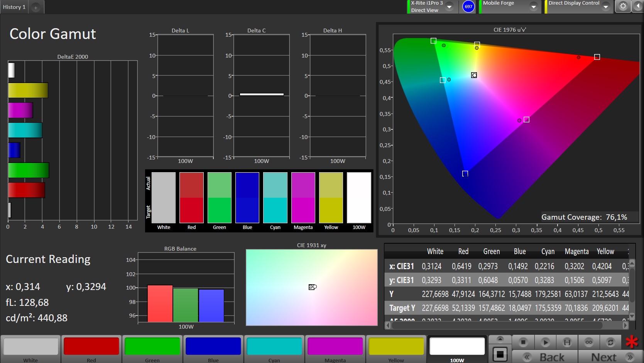The image size is (644, 363).
Task: Click the blue 697 counter badge
Action: [468, 7]
